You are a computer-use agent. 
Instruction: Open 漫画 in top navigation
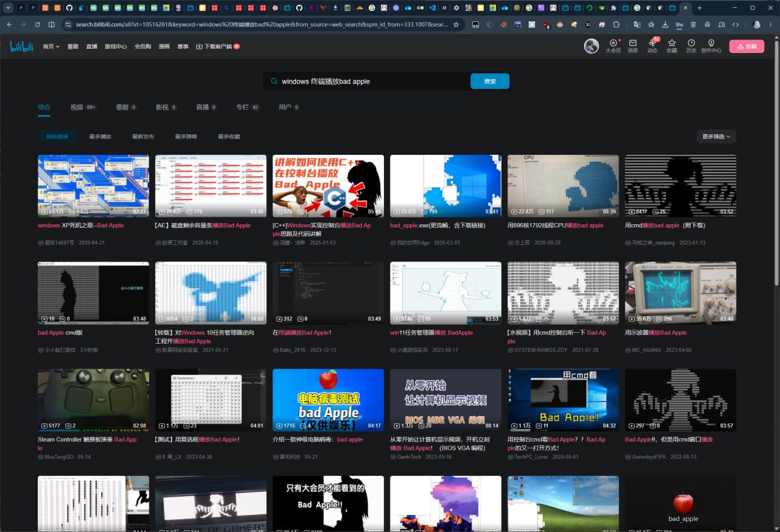(x=165, y=46)
